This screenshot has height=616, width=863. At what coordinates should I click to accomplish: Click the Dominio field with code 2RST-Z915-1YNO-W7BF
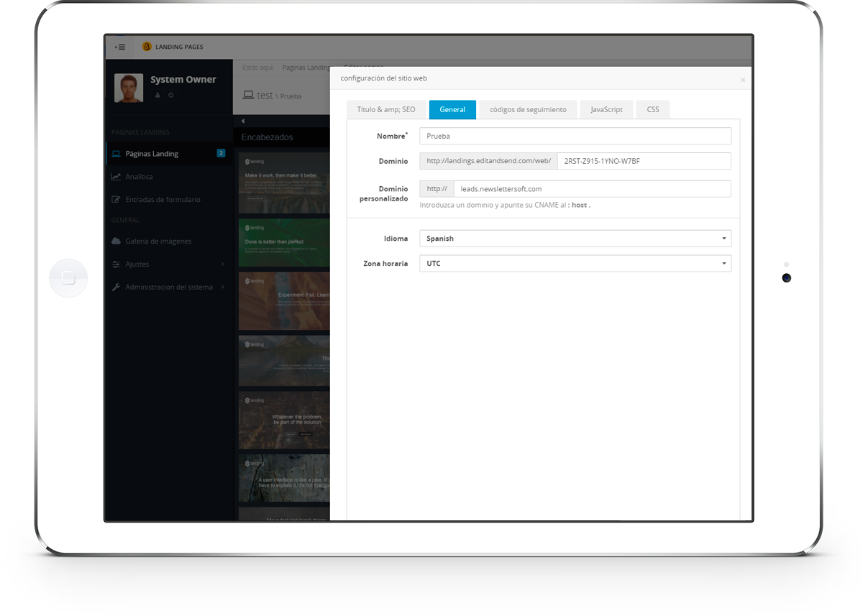644,161
